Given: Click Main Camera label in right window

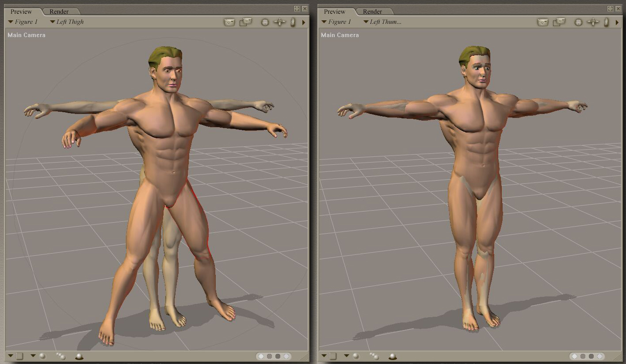Looking at the screenshot, I should click(x=340, y=35).
